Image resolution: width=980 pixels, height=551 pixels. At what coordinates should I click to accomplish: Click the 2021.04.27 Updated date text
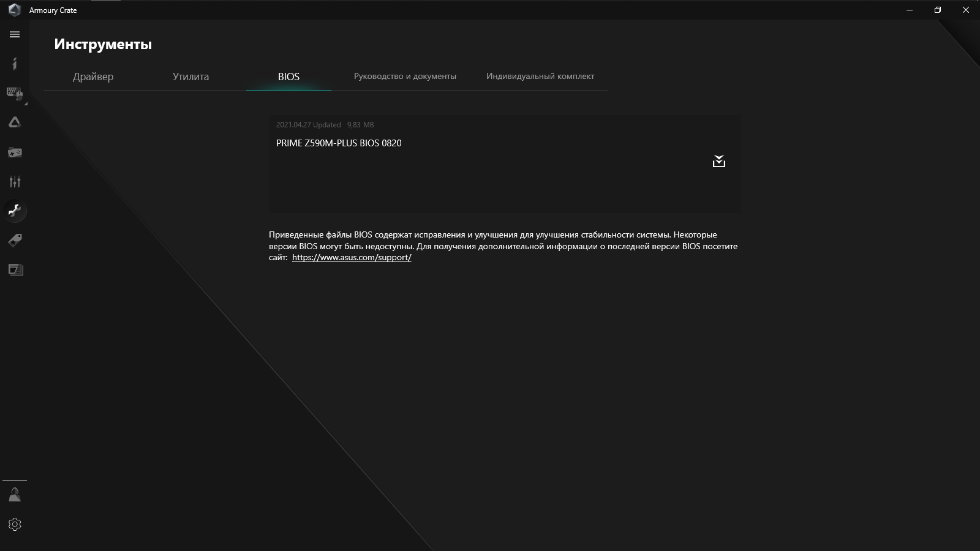(308, 125)
